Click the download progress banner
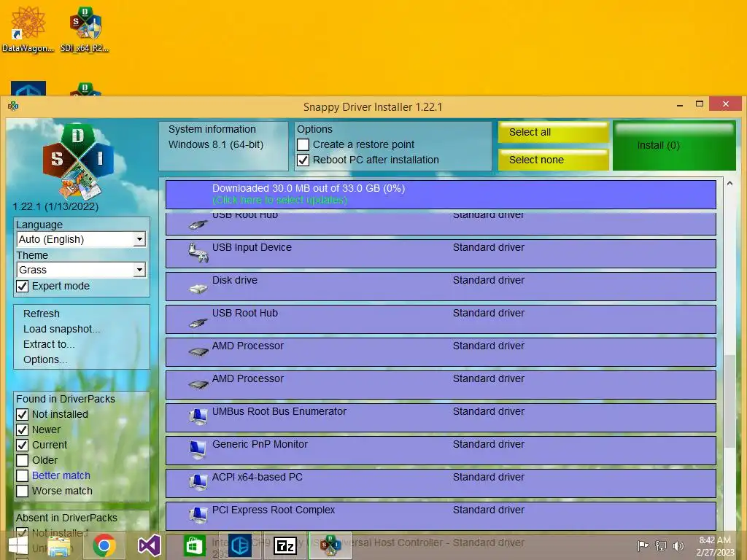 point(441,194)
